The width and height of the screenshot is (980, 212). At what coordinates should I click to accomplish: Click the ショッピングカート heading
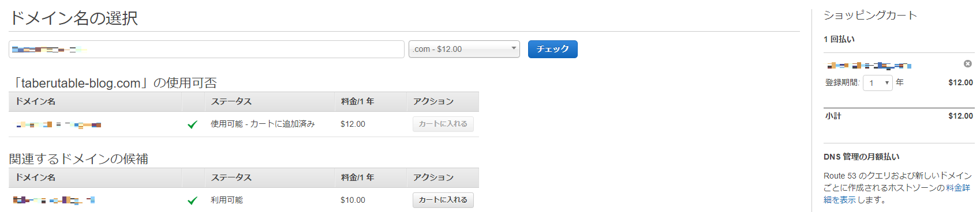[x=870, y=16]
